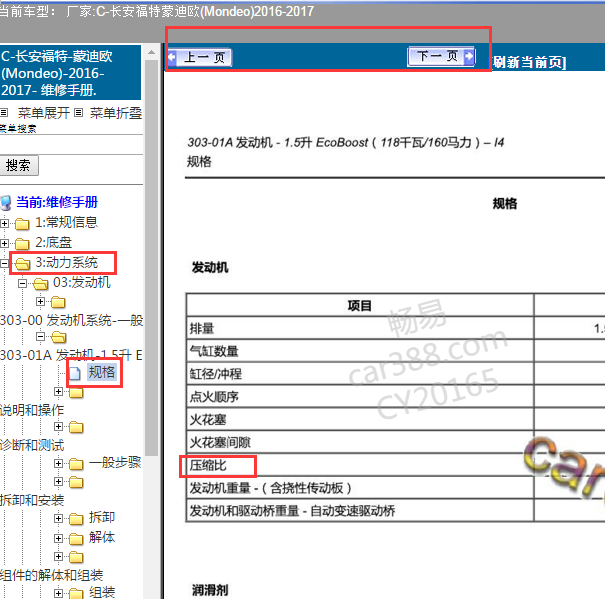Click 菜单展开 to expand all menus

tap(44, 113)
